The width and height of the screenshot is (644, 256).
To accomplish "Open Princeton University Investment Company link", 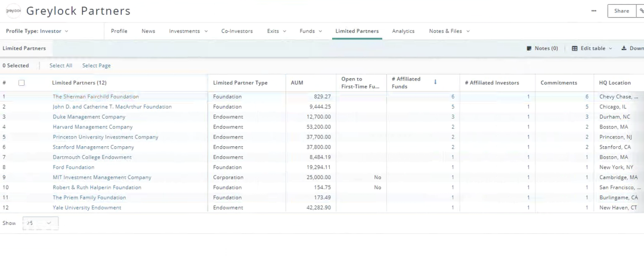I will click(x=105, y=137).
